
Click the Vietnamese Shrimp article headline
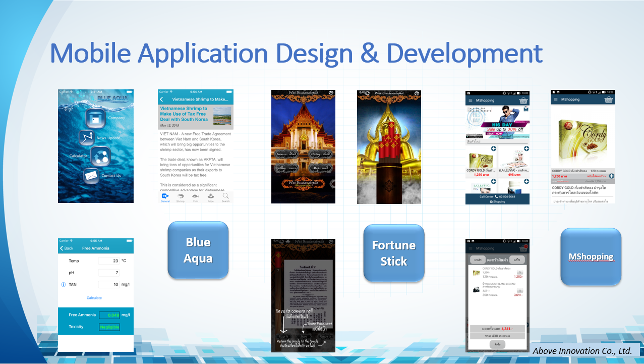[x=185, y=114]
